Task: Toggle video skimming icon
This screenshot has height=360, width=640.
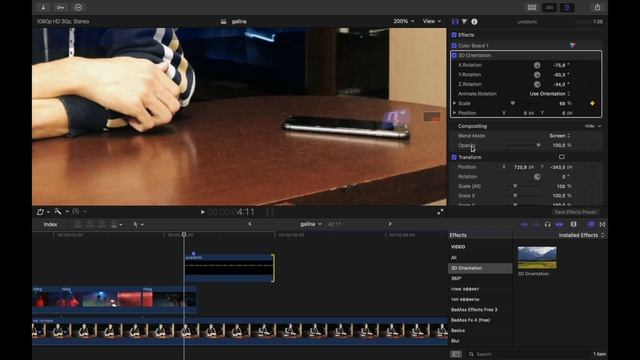Action: tap(524, 224)
